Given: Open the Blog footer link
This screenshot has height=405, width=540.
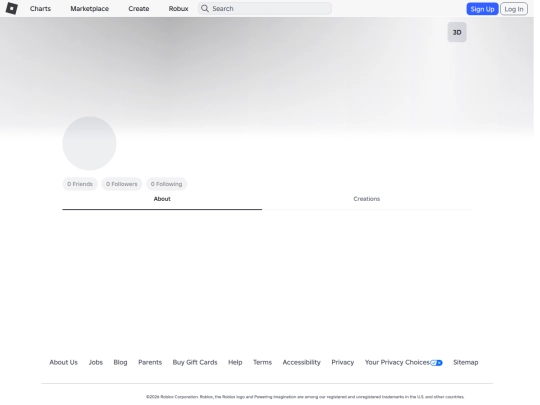Looking at the screenshot, I should (x=120, y=362).
